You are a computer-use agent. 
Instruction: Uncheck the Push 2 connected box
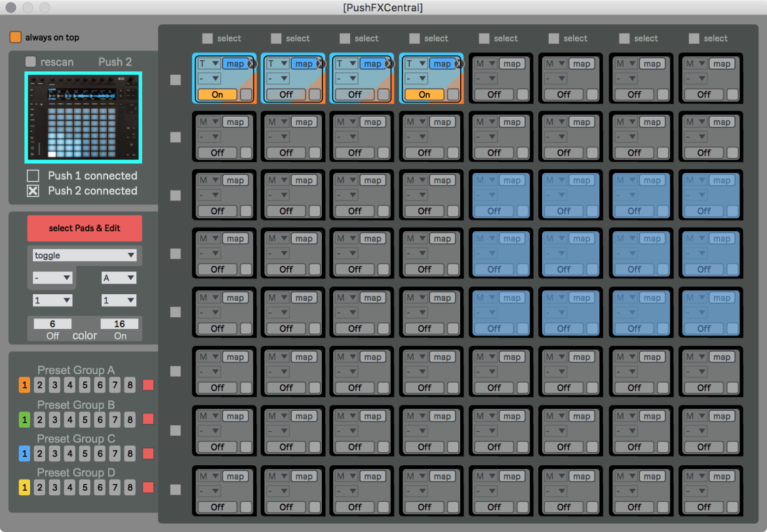tap(33, 191)
